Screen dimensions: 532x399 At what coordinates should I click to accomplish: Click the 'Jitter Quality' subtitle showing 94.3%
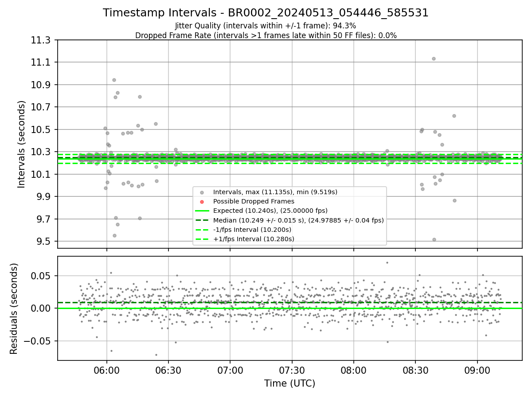(x=266, y=26)
